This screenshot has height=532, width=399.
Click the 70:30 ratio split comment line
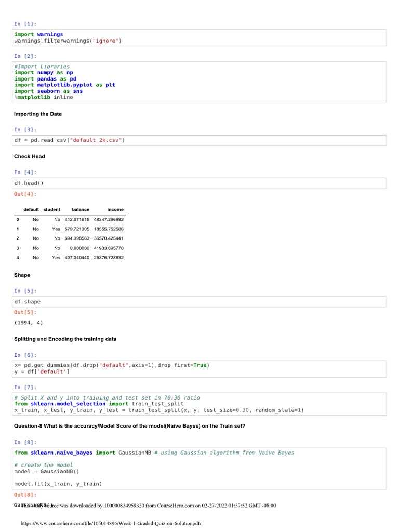coord(107,397)
